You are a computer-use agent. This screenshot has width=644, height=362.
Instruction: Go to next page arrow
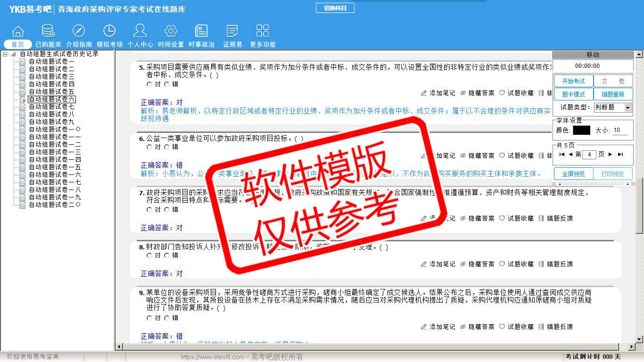tap(611, 155)
